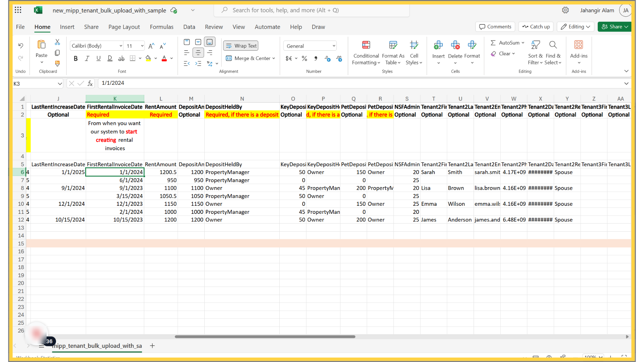Click the Cell Styles icon
The image size is (644, 362).
414,45
